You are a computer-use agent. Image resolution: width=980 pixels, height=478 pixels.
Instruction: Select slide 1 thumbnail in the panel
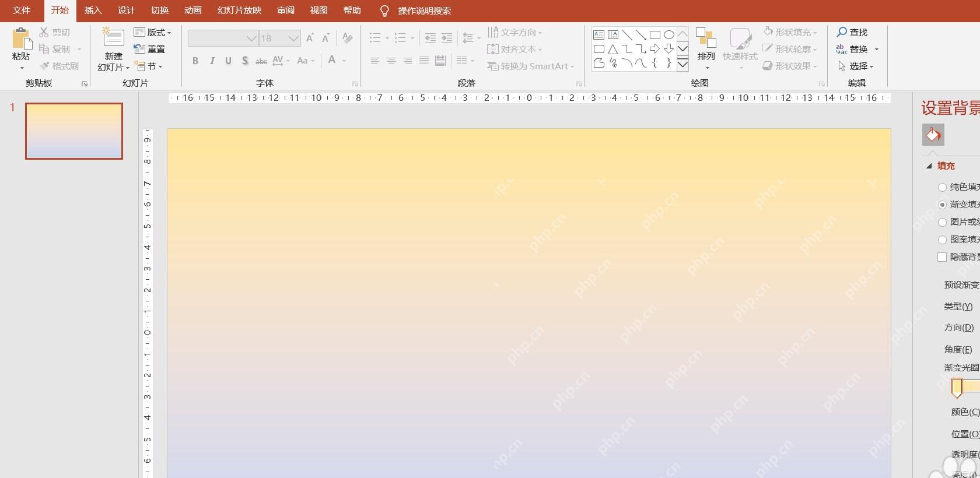(x=74, y=131)
